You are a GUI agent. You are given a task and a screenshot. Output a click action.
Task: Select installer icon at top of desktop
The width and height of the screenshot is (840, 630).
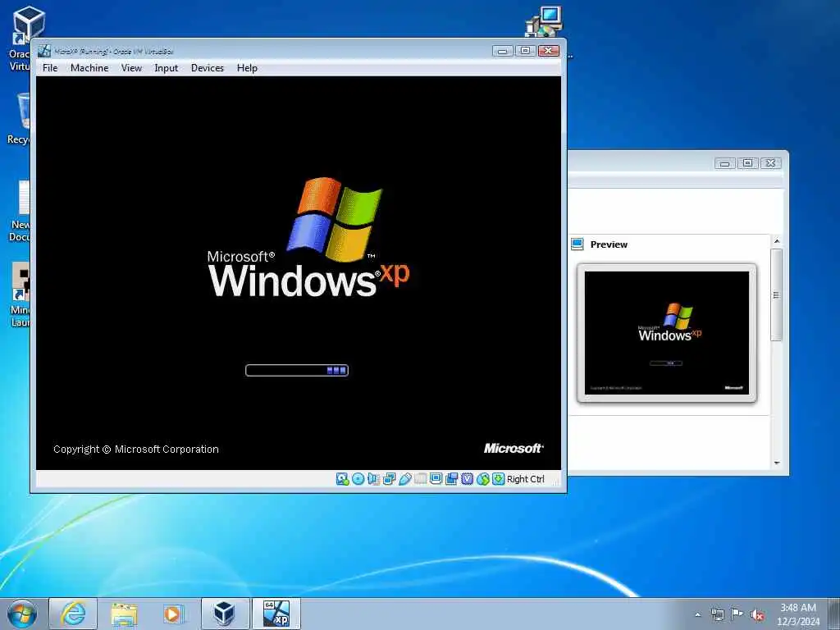point(545,21)
